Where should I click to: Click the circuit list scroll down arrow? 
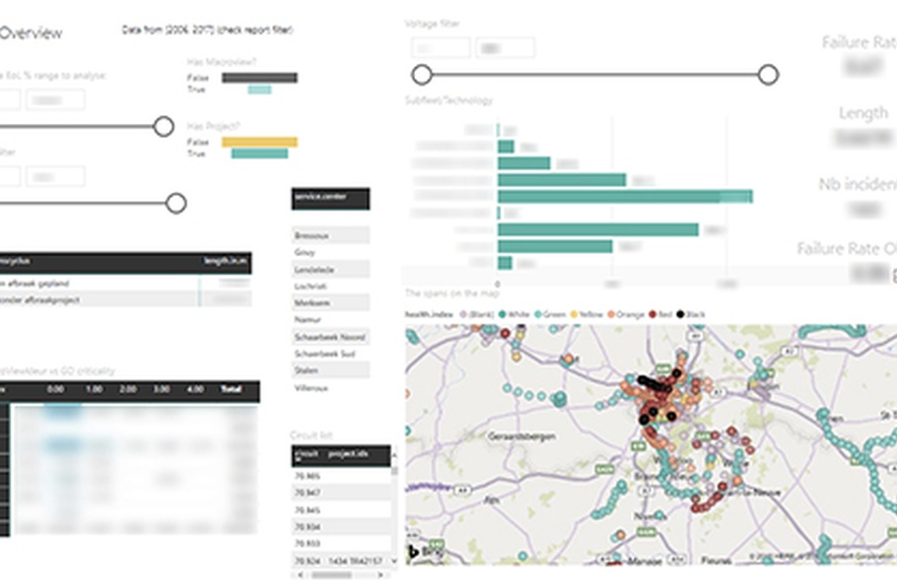[395, 559]
